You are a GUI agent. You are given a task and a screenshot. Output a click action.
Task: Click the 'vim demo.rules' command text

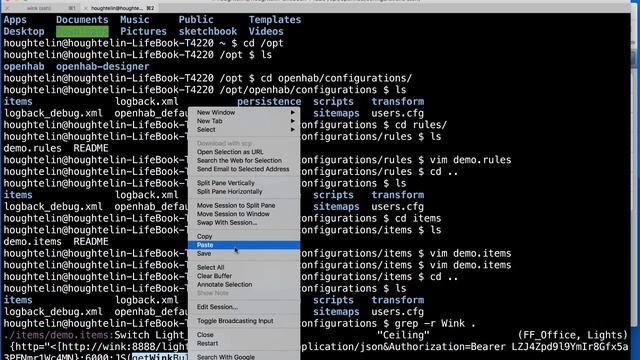pos(470,160)
